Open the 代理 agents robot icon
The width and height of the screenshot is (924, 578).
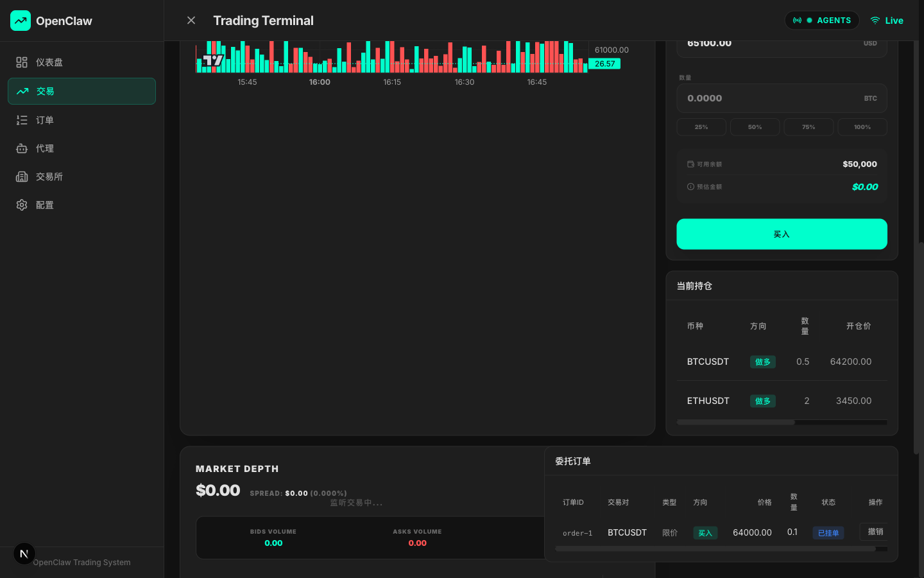coord(22,148)
